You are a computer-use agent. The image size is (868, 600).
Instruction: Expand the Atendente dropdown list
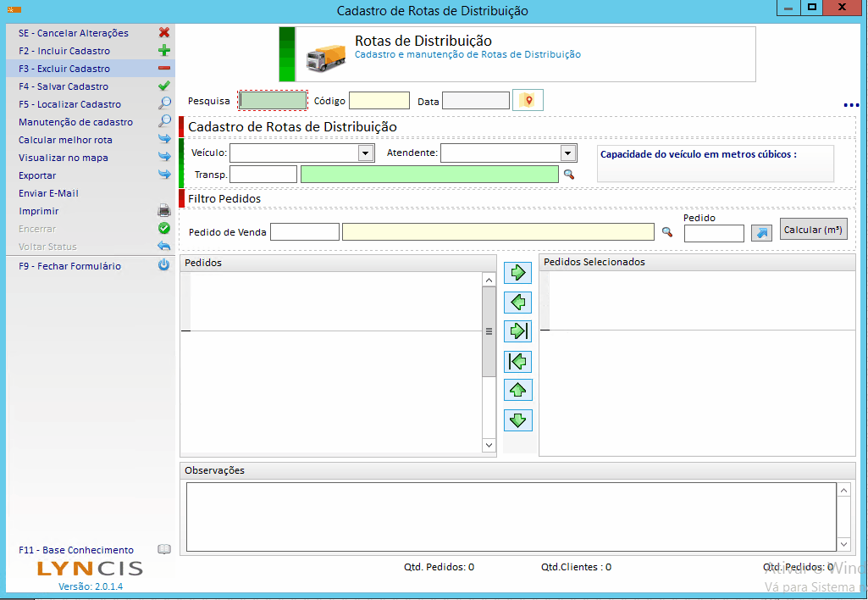568,153
